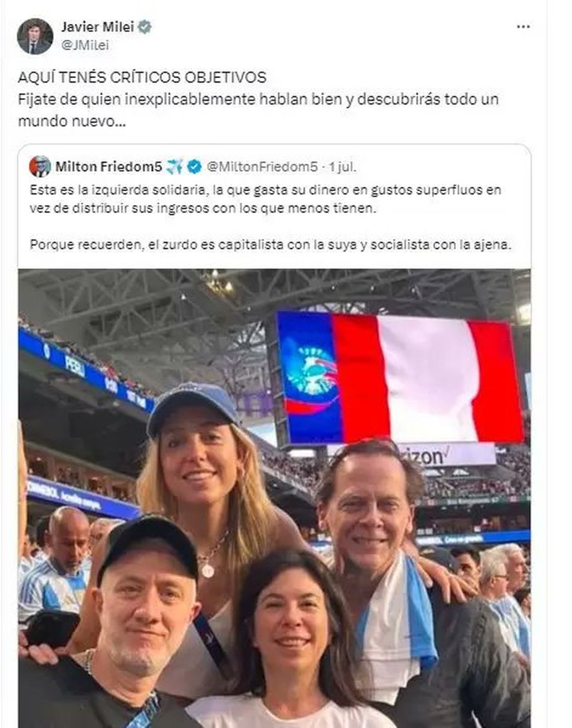Image resolution: width=572 pixels, height=728 pixels.
Task: Click the verified badge next to Javier Milei
Action: click(x=145, y=27)
